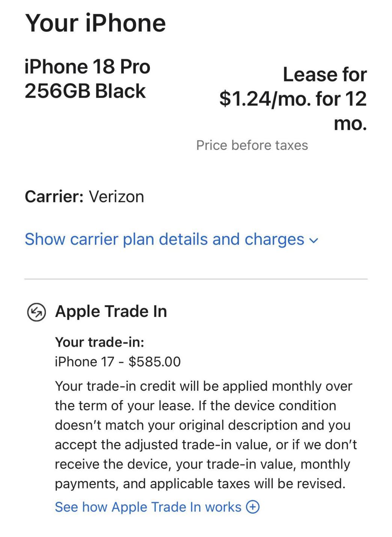Tap the Carrier label
Image resolution: width=392 pixels, height=537 pixels.
coord(54,196)
